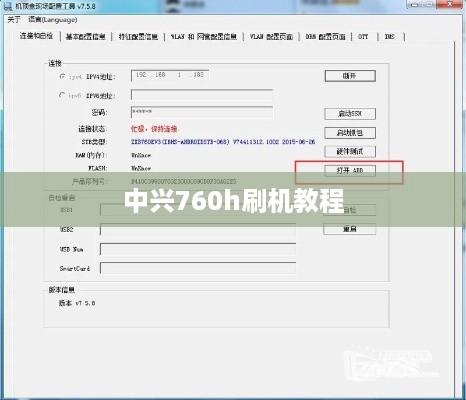Focus the 密码 password field
The width and height of the screenshot is (466, 400).
tap(202, 112)
